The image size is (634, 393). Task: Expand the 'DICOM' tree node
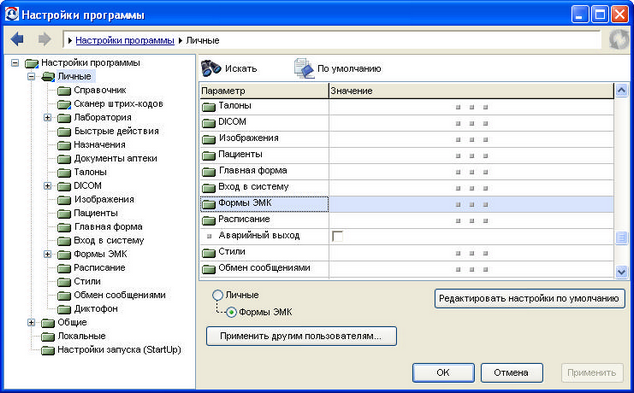coord(47,186)
